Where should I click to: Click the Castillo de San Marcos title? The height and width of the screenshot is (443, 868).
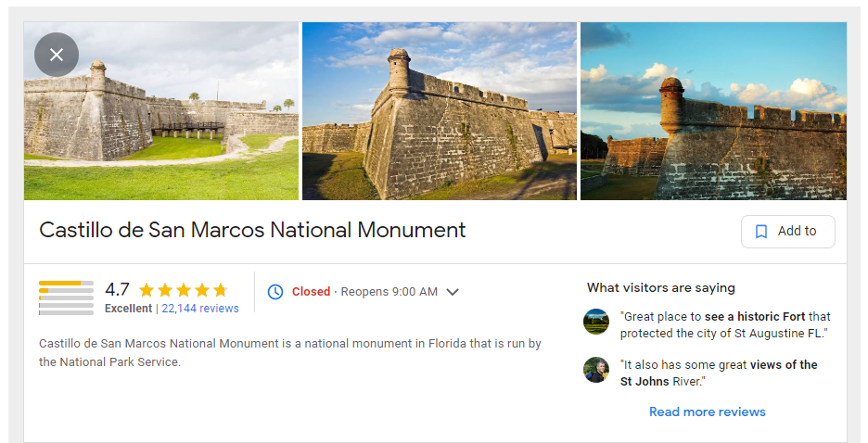pos(252,230)
